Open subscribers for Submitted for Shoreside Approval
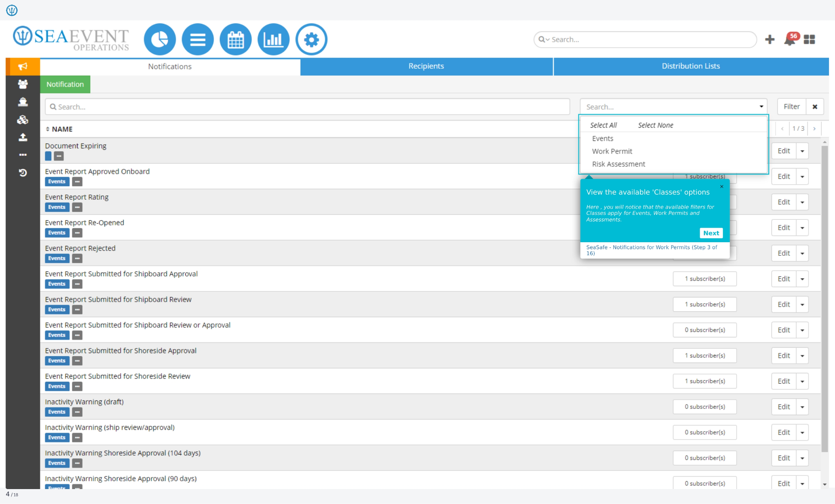The width and height of the screenshot is (835, 504). point(705,356)
